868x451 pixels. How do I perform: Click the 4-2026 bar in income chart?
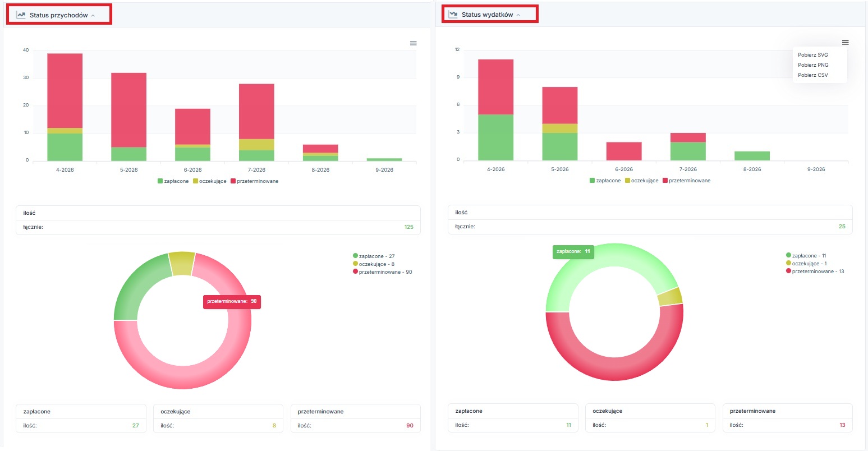coord(65,107)
